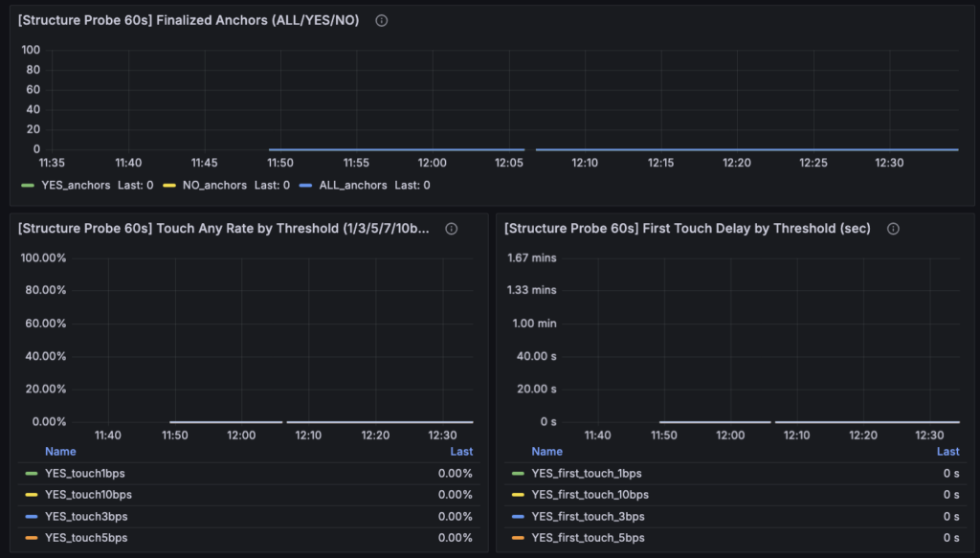Sort First Touch legend by Last header

point(947,452)
